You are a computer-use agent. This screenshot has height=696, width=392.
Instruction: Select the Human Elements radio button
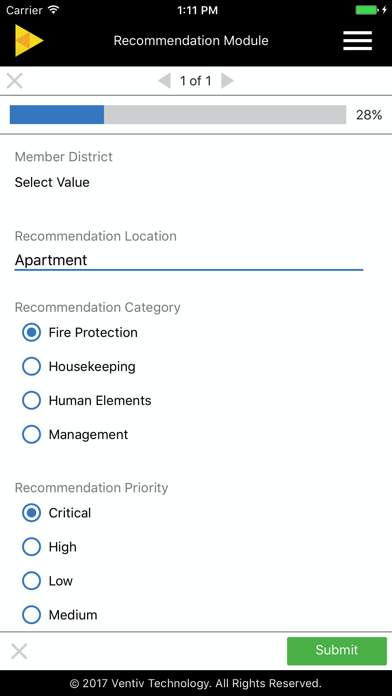tap(32, 400)
